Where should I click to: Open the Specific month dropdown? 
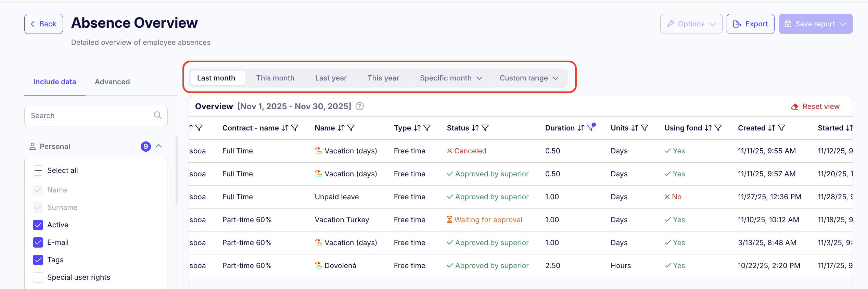click(x=451, y=78)
